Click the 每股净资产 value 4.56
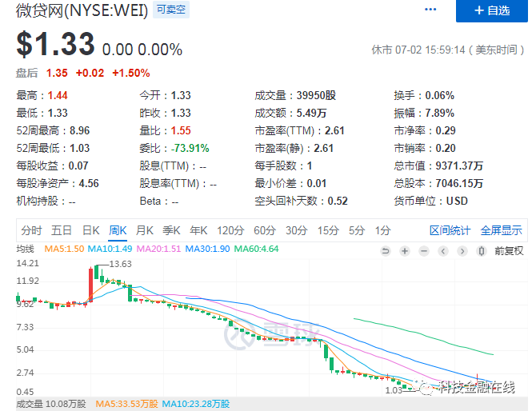 point(89,183)
